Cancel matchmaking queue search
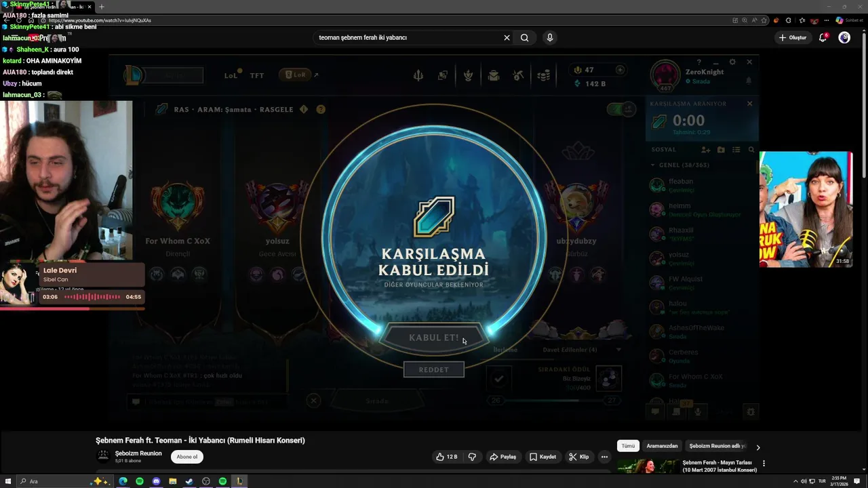Viewport: 868px width, 488px height. pyautogui.click(x=749, y=104)
